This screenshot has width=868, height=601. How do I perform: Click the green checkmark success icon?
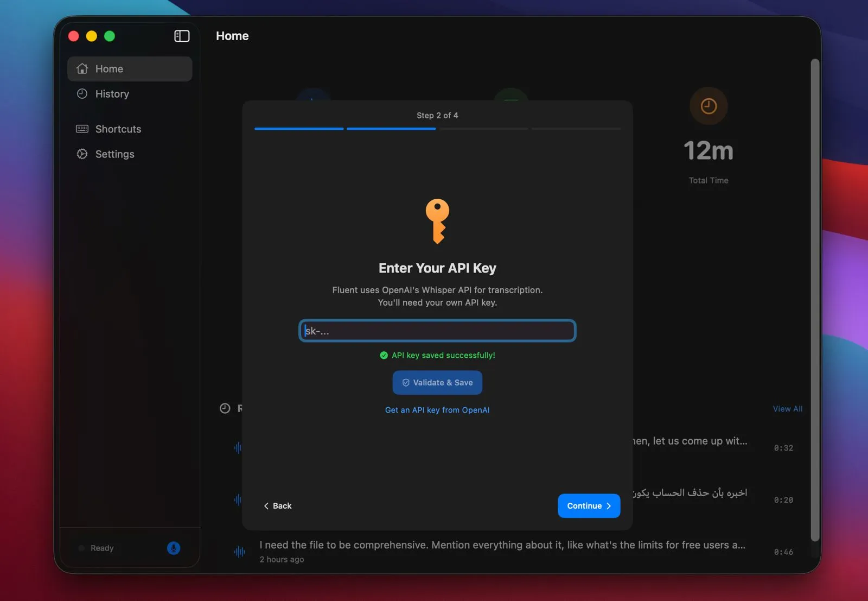point(384,355)
